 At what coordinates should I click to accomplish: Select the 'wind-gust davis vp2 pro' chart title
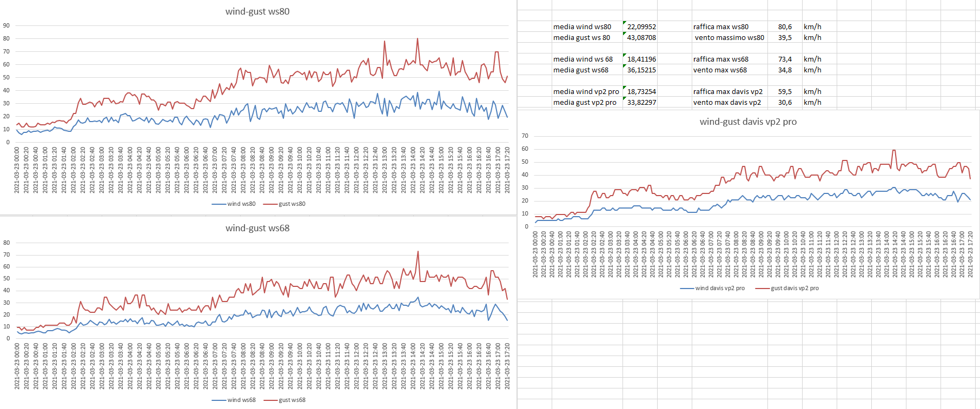(x=748, y=122)
